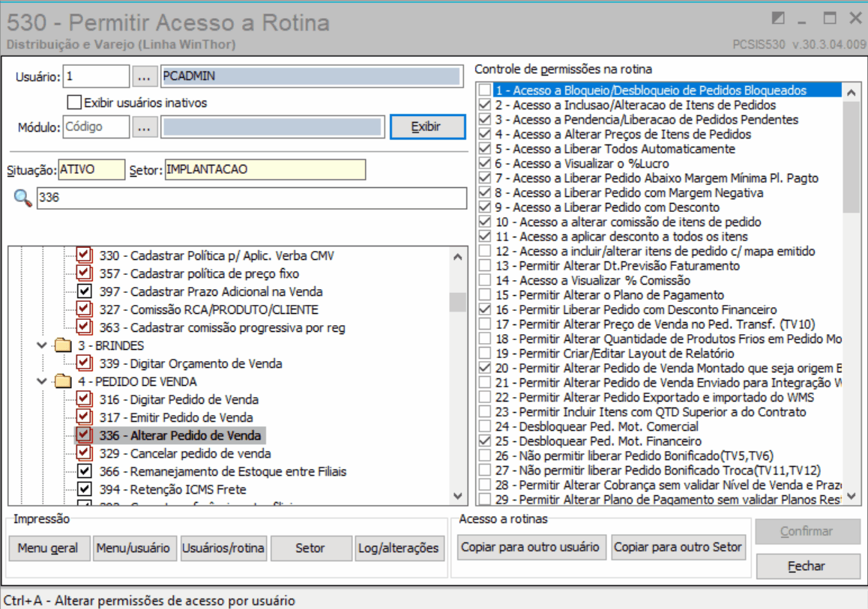Toggle Exibir usuários inativos checkbox
This screenshot has height=609, width=868.
pyautogui.click(x=73, y=103)
